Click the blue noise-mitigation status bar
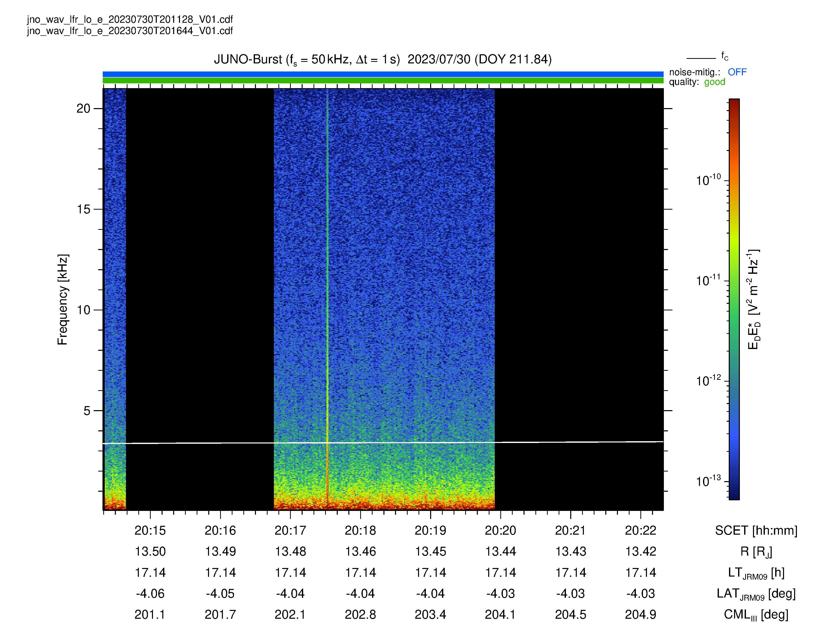Screen dimensions: 833x644 coord(383,74)
